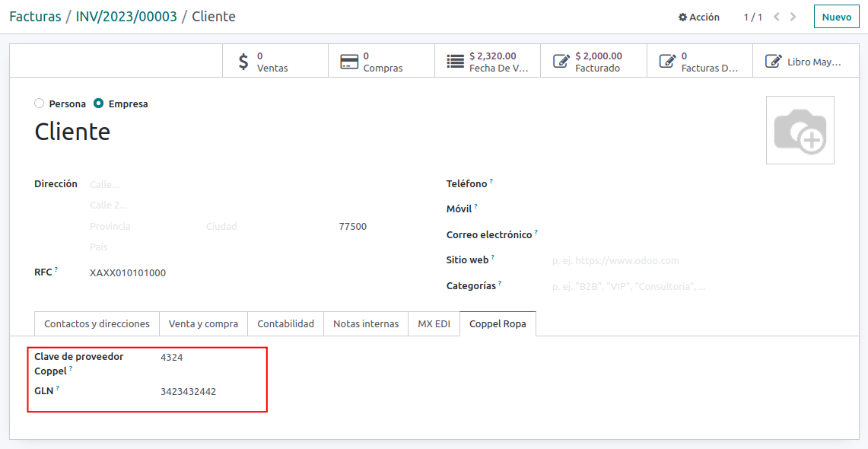Viewport: 868px width, 449px height.
Task: Select the Persona radio option
Action: [x=40, y=103]
